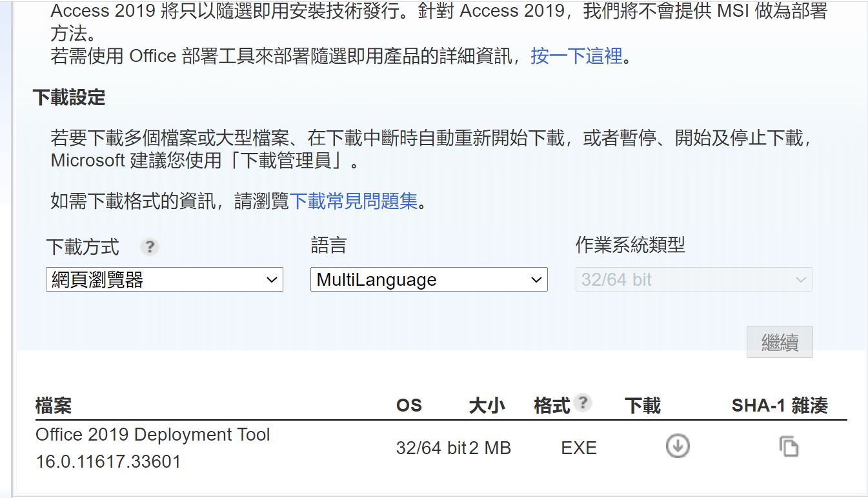Click the help icon beside 格式 column
868x498 pixels.
(x=583, y=403)
